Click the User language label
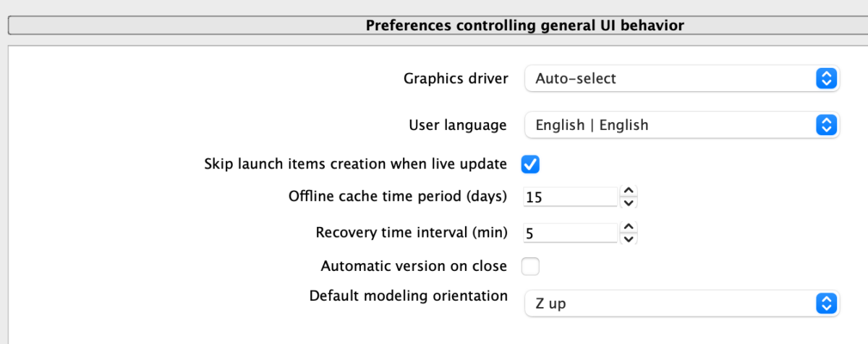The width and height of the screenshot is (868, 344). coord(458,125)
